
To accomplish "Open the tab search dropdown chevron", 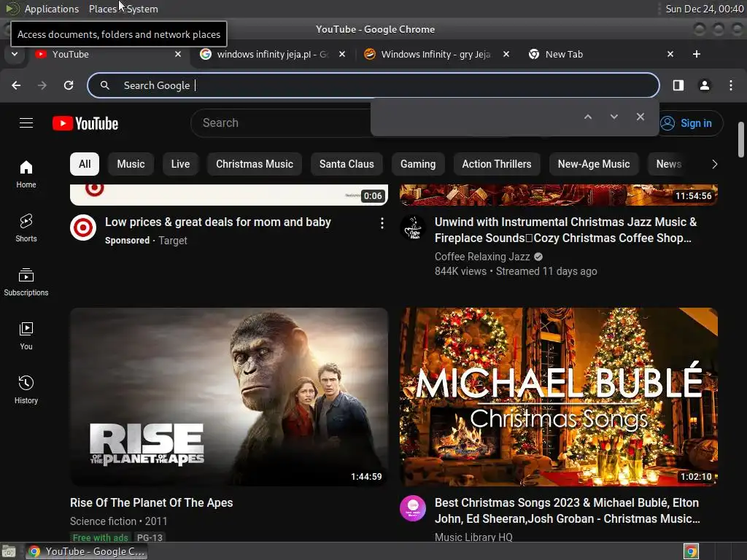I will pyautogui.click(x=15, y=54).
